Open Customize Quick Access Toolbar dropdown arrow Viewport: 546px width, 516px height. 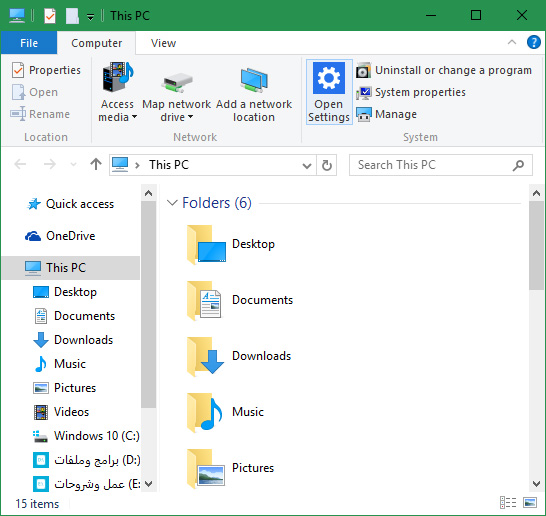90,17
